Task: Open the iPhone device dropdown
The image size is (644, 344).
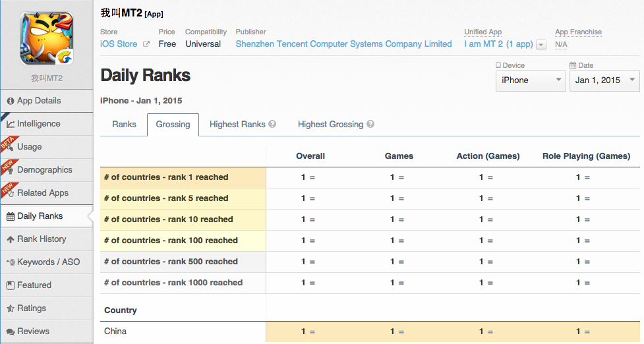Action: pyautogui.click(x=531, y=80)
